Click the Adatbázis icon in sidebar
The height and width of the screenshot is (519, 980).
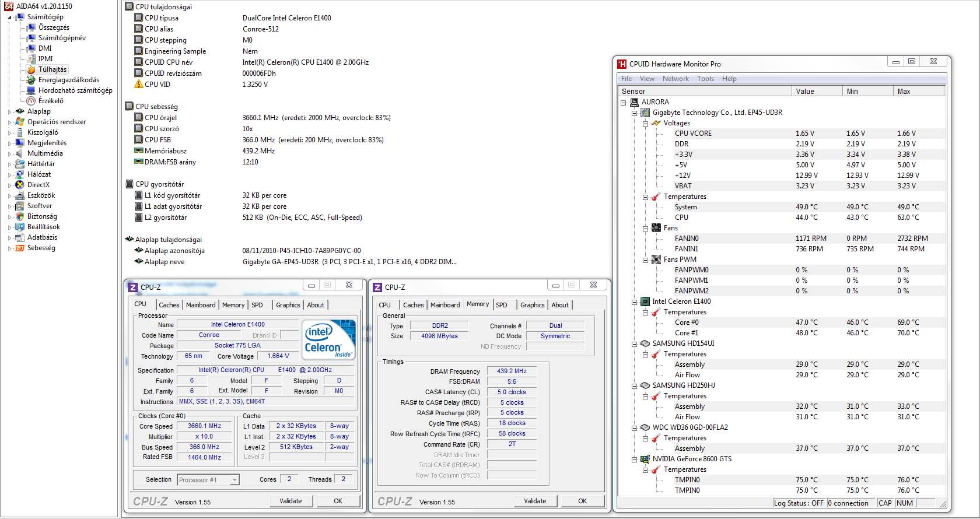click(20, 237)
